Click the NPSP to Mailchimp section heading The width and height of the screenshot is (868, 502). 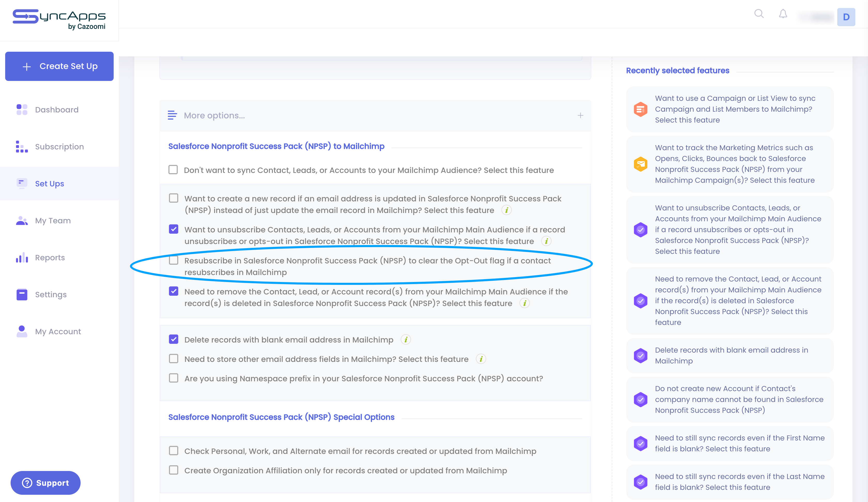pos(276,146)
